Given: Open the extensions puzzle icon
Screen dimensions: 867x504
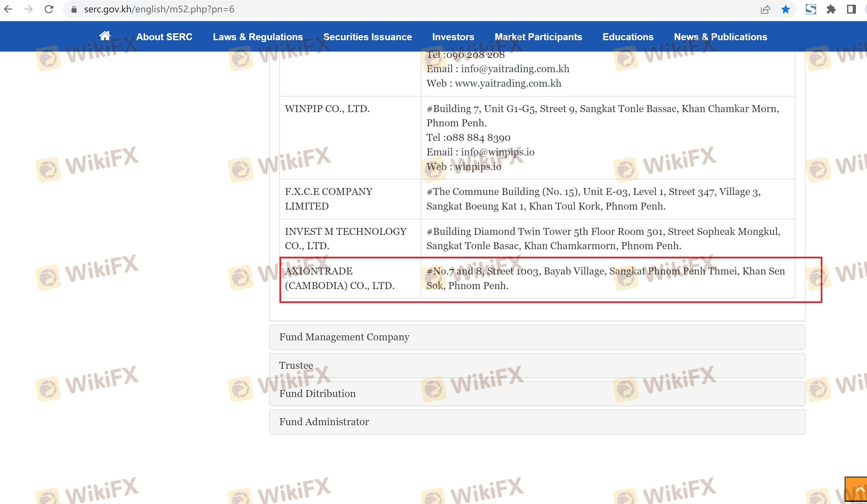Looking at the screenshot, I should coord(831,9).
